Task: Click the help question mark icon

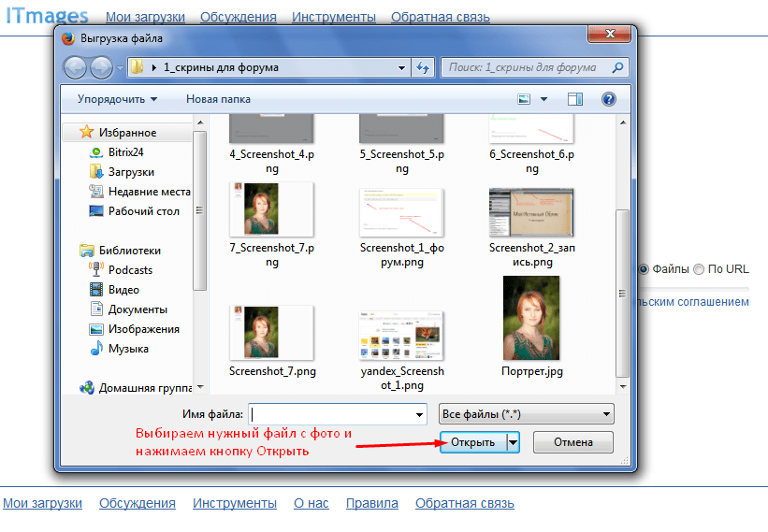Action: 608,99
